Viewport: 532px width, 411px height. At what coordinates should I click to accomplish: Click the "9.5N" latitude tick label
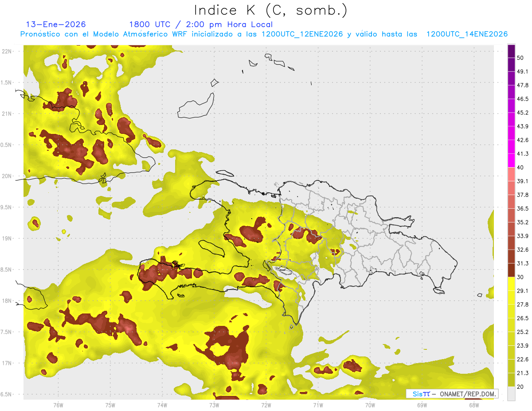[6, 207]
